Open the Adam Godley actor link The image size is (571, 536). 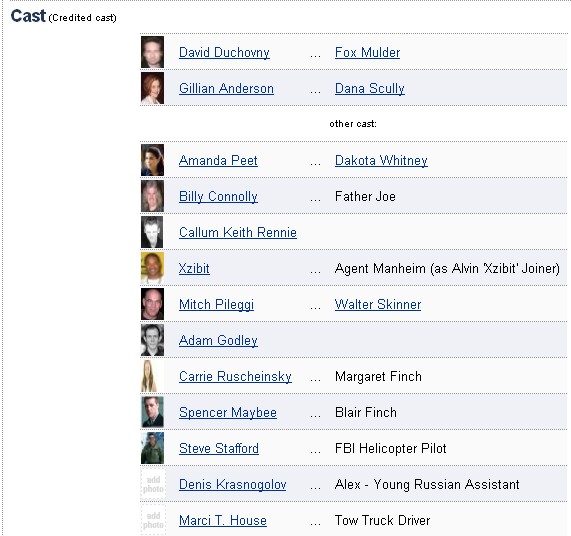pos(218,340)
